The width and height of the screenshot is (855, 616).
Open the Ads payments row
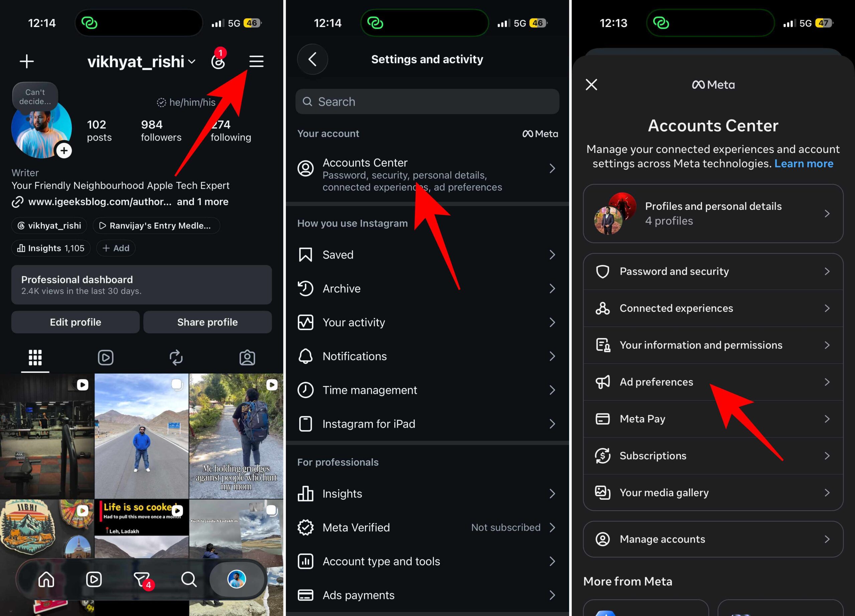(427, 595)
